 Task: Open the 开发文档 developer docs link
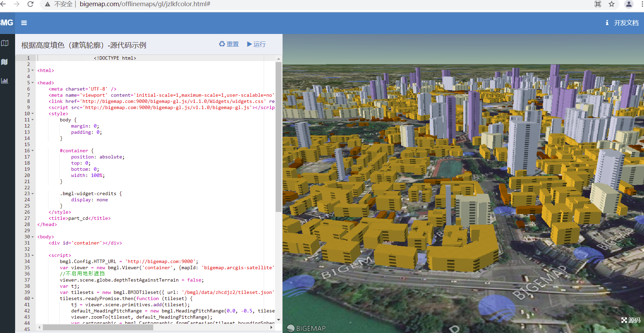point(626,23)
